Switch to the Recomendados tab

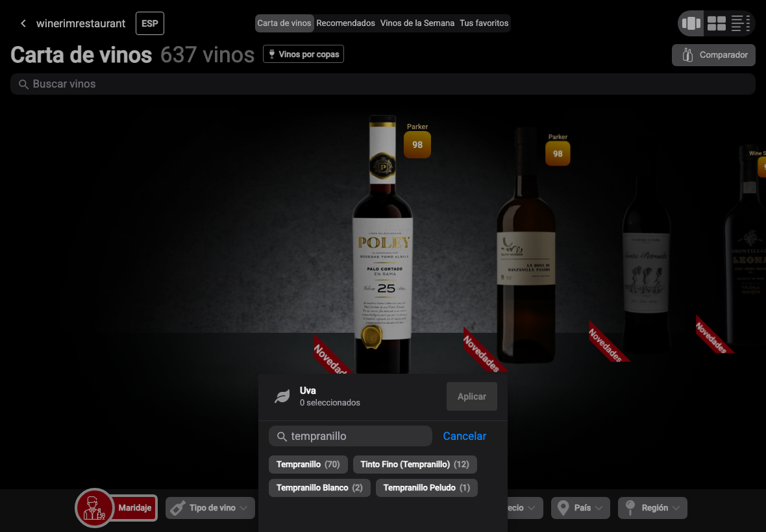[x=345, y=23]
